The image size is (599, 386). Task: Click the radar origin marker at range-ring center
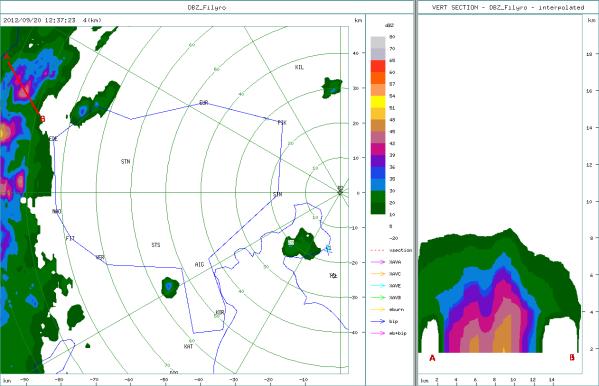click(340, 192)
